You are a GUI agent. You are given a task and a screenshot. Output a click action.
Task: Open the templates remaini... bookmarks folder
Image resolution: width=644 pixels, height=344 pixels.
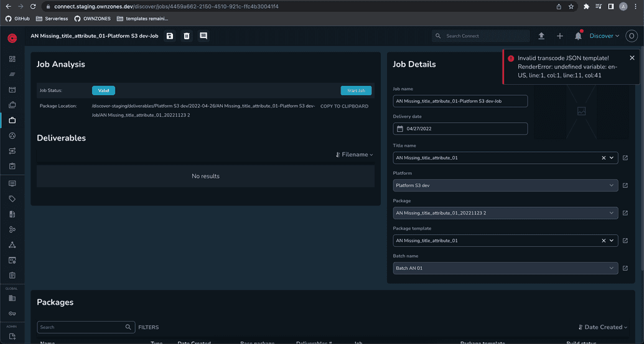(142, 19)
